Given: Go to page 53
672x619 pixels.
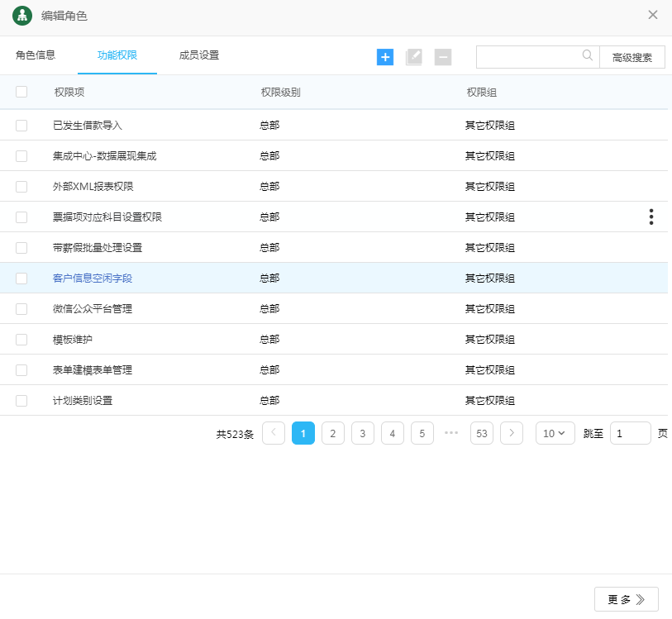Looking at the screenshot, I should tap(482, 433).
